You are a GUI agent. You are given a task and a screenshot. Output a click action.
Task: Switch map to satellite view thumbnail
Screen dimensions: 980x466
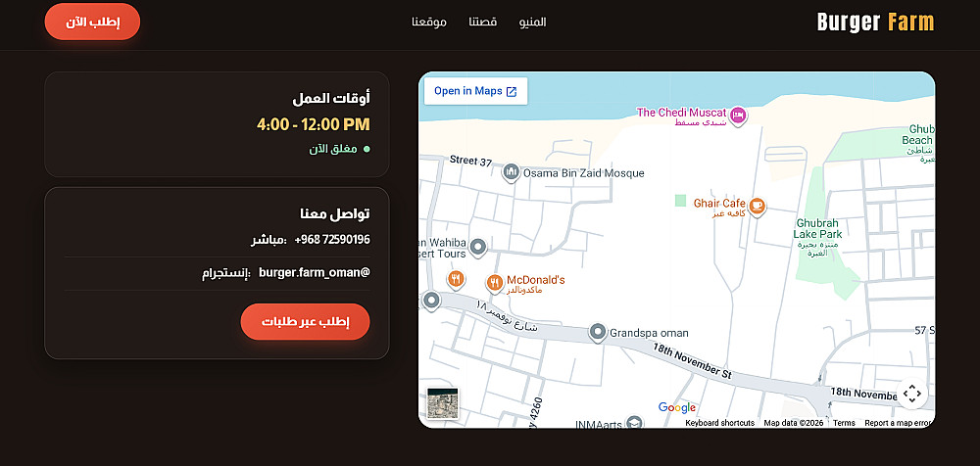tap(443, 403)
